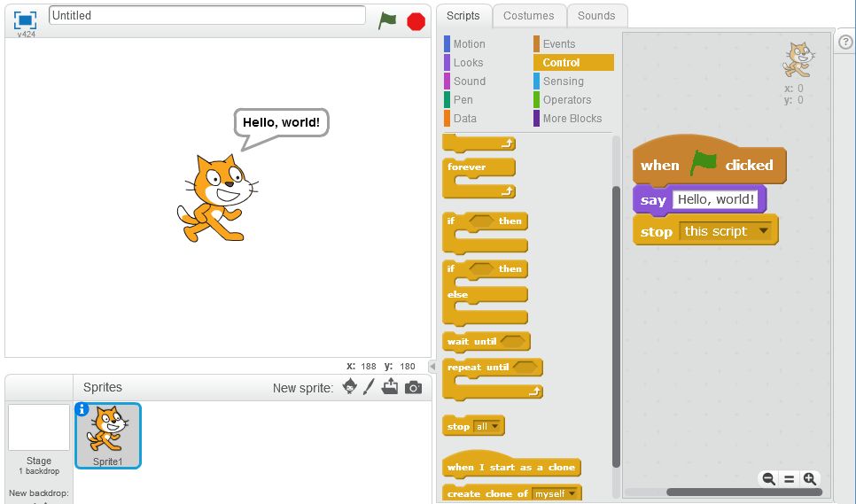
Task: Click the 'if then else' block in palette
Action: tap(484, 269)
